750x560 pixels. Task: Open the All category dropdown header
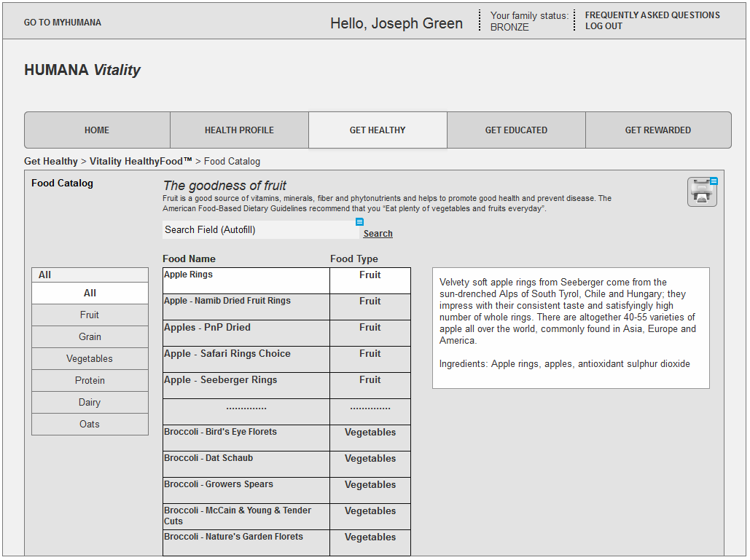pyautogui.click(x=90, y=275)
